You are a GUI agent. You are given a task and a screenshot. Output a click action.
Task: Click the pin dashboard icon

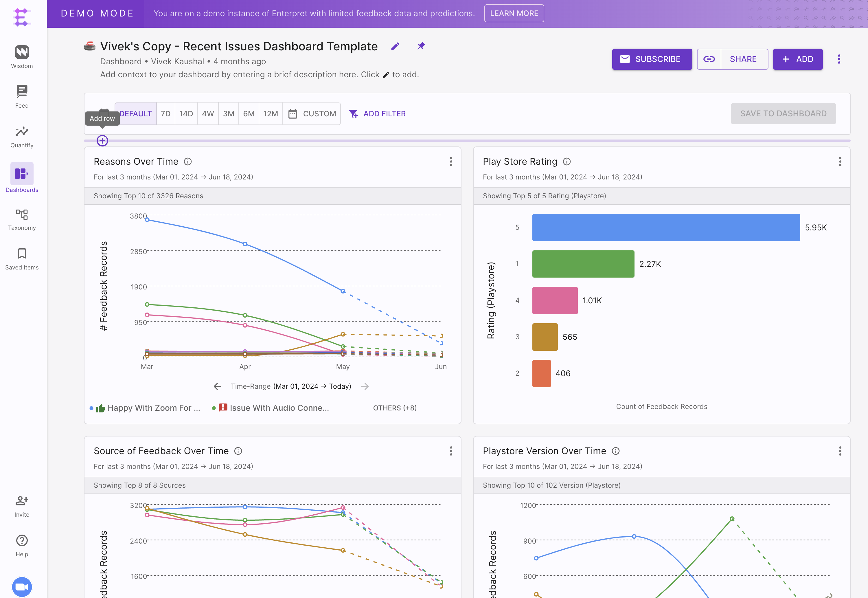point(421,46)
